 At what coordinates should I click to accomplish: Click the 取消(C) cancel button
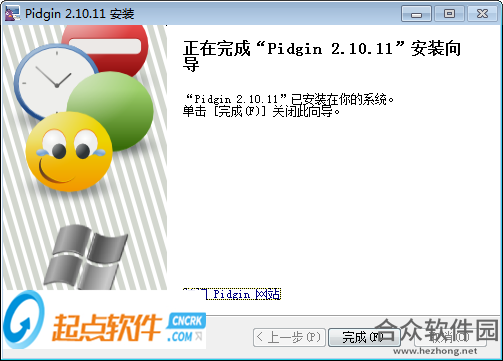(450, 337)
